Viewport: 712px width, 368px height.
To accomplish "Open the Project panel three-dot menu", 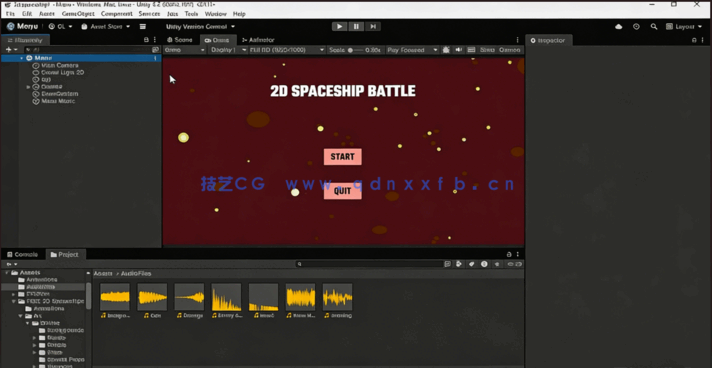I will pyautogui.click(x=518, y=254).
